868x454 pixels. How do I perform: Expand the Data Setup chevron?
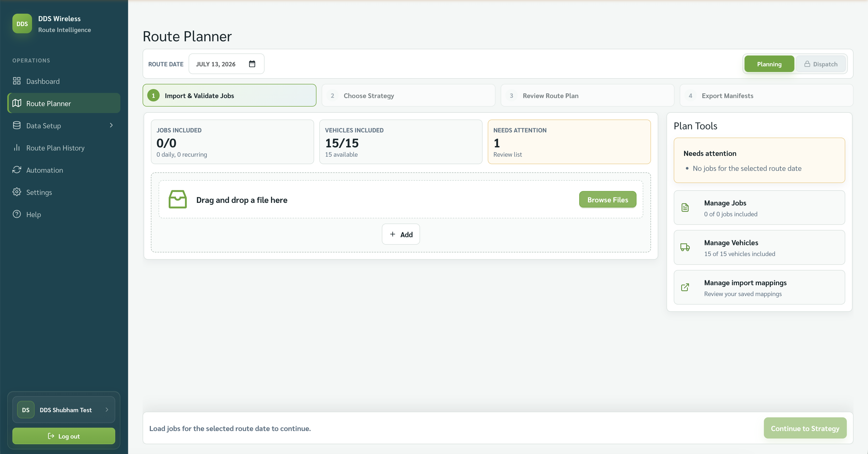coord(111,125)
